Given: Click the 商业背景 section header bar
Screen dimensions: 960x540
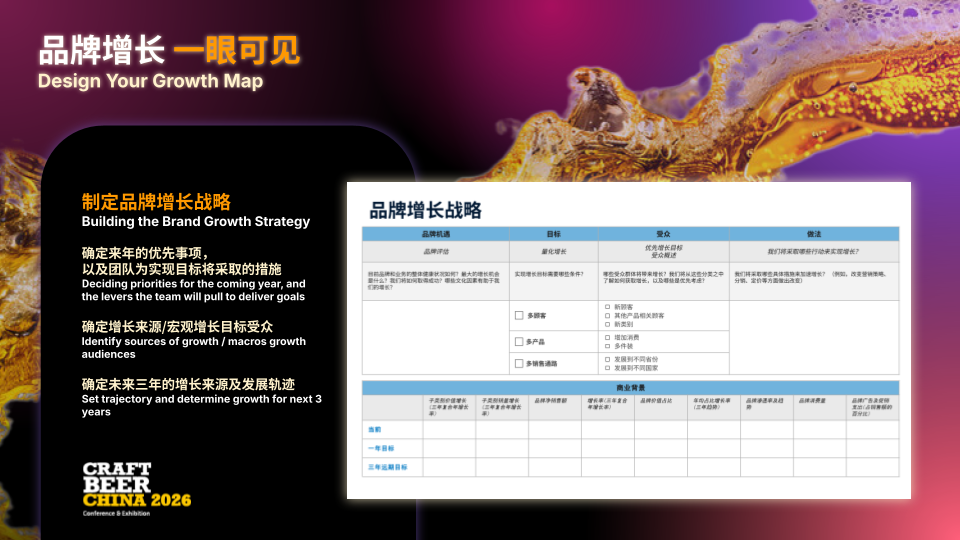Looking at the screenshot, I should click(630, 386).
